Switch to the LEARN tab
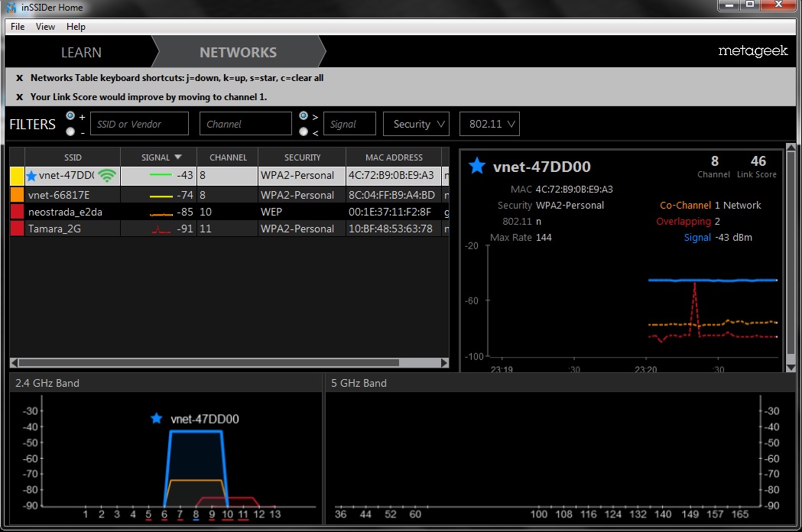The height and width of the screenshot is (532, 802). 81,52
